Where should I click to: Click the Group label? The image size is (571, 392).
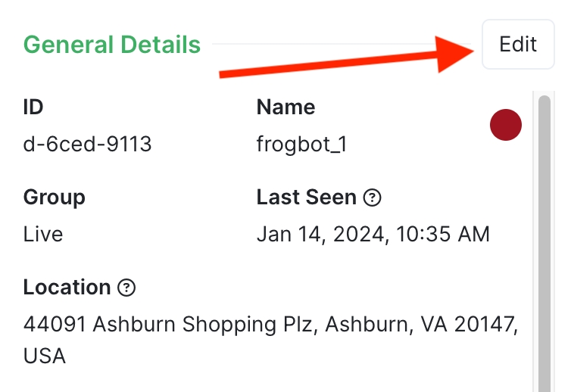click(54, 198)
